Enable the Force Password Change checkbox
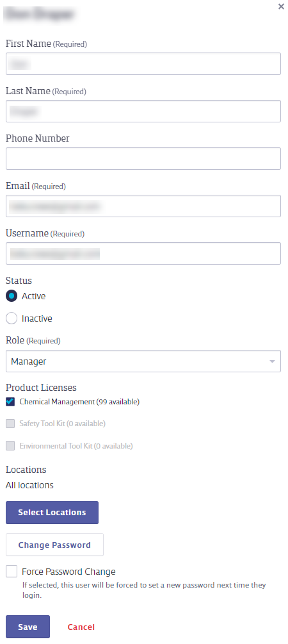The height and width of the screenshot is (644, 288). [12, 572]
